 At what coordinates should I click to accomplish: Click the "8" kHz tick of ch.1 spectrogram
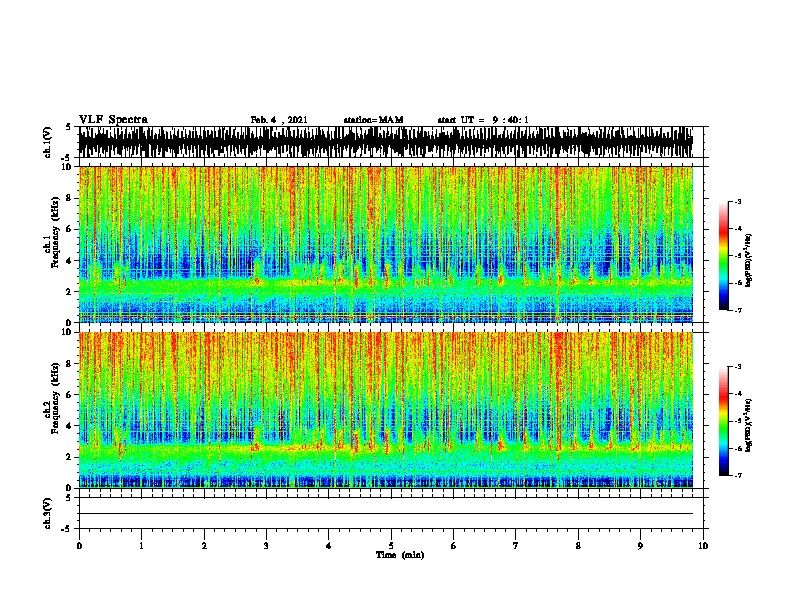(70, 198)
